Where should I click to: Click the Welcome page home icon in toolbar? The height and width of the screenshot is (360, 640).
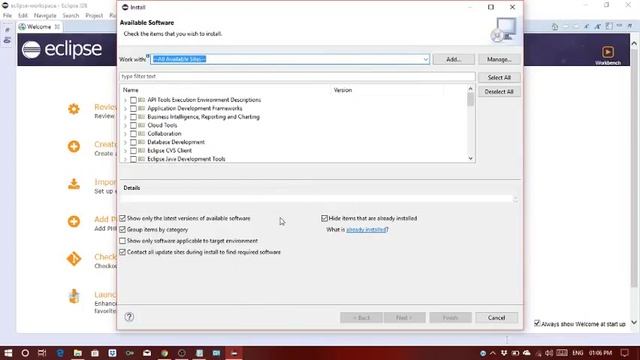point(555,27)
